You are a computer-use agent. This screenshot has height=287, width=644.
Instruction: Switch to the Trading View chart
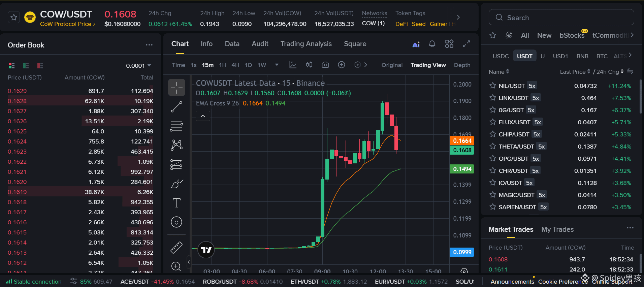pyautogui.click(x=428, y=65)
